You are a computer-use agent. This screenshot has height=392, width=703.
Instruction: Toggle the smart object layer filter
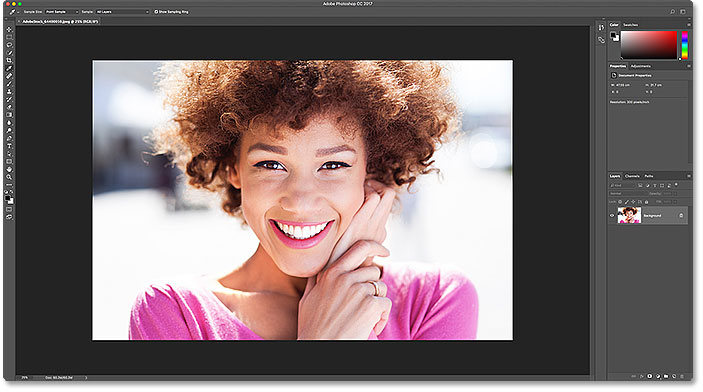click(x=669, y=185)
